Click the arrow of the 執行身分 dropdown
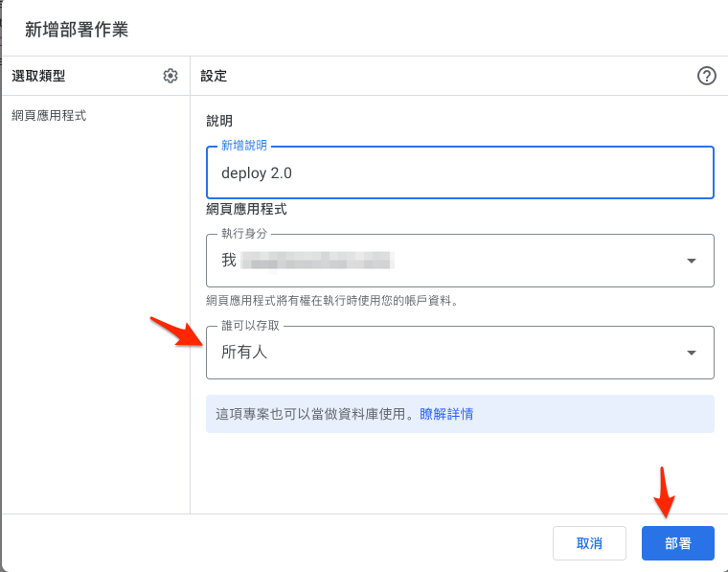The width and height of the screenshot is (728, 572). (692, 261)
